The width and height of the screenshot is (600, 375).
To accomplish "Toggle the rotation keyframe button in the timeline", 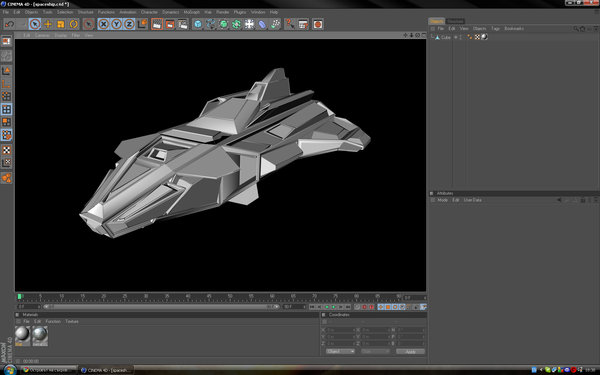I will 395,307.
